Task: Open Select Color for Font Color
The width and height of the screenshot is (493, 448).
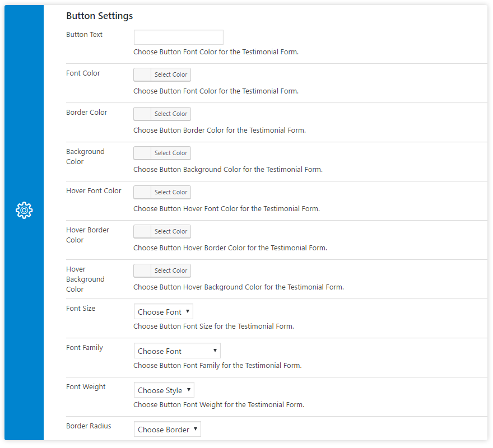Action: [x=171, y=74]
